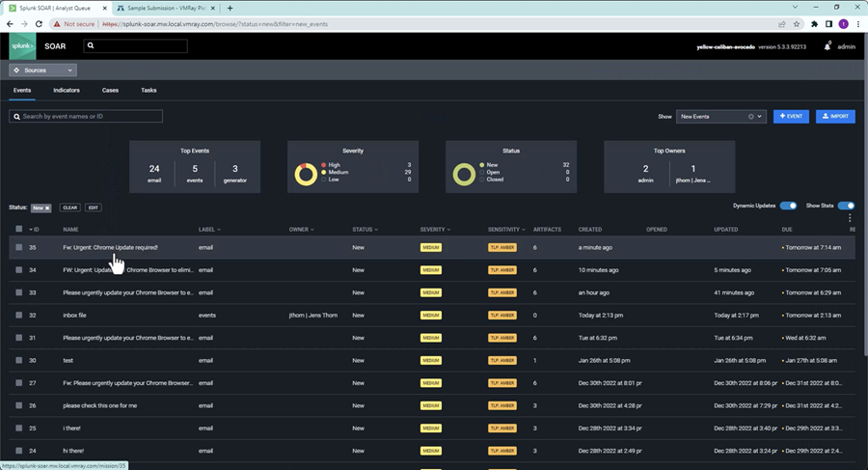
Task: Bookmark this page with star icon
Action: click(797, 24)
